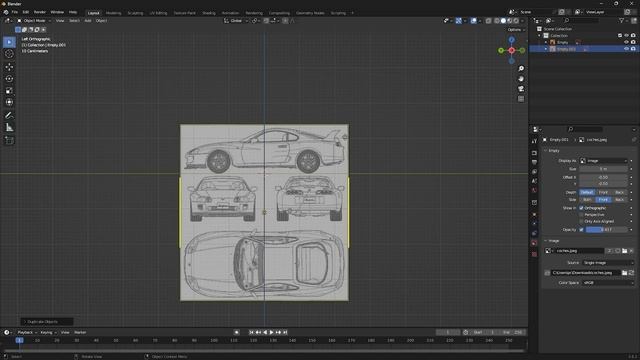Viewport: 640px width, 360px height.
Task: Collapse the Image panel section
Action: (x=546, y=241)
